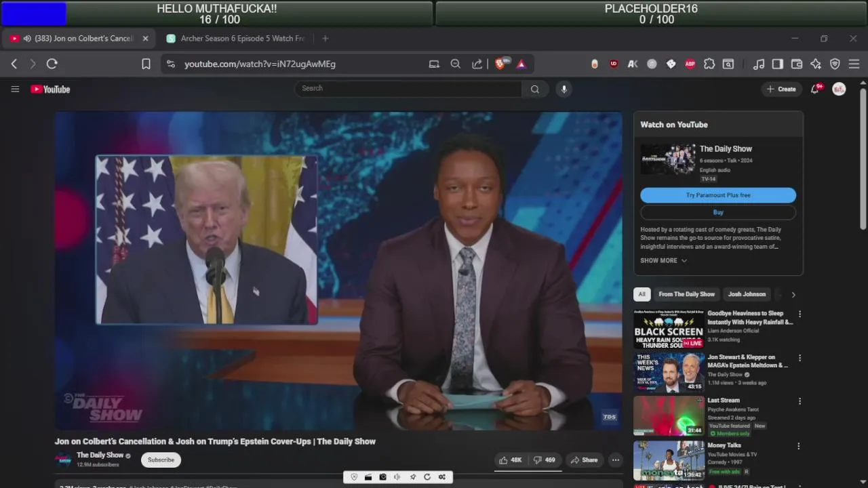Subscribe to The Daily Show channel
This screenshot has width=868, height=488.
pyautogui.click(x=161, y=460)
